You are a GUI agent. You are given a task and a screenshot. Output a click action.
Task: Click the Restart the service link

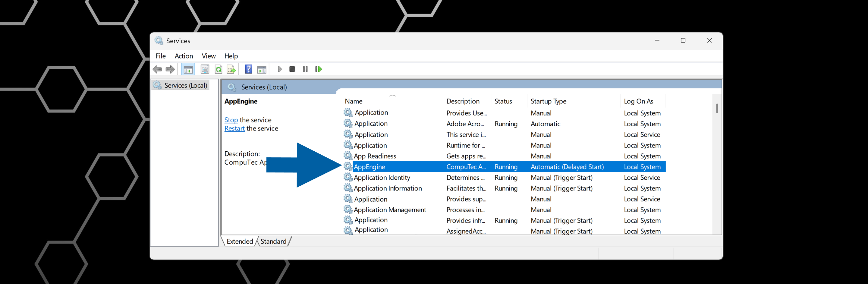click(x=234, y=128)
